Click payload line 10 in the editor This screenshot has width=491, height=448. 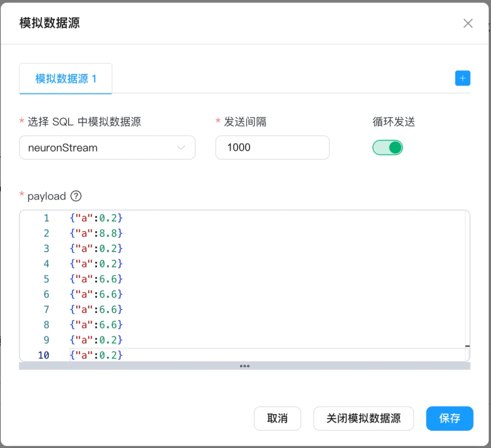click(96, 355)
